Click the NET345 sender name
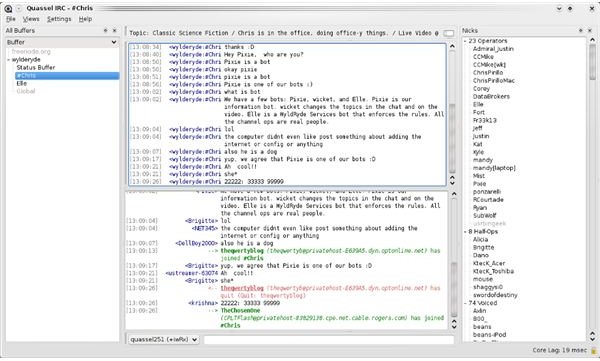The height and width of the screenshot is (361, 600). pyautogui.click(x=205, y=229)
